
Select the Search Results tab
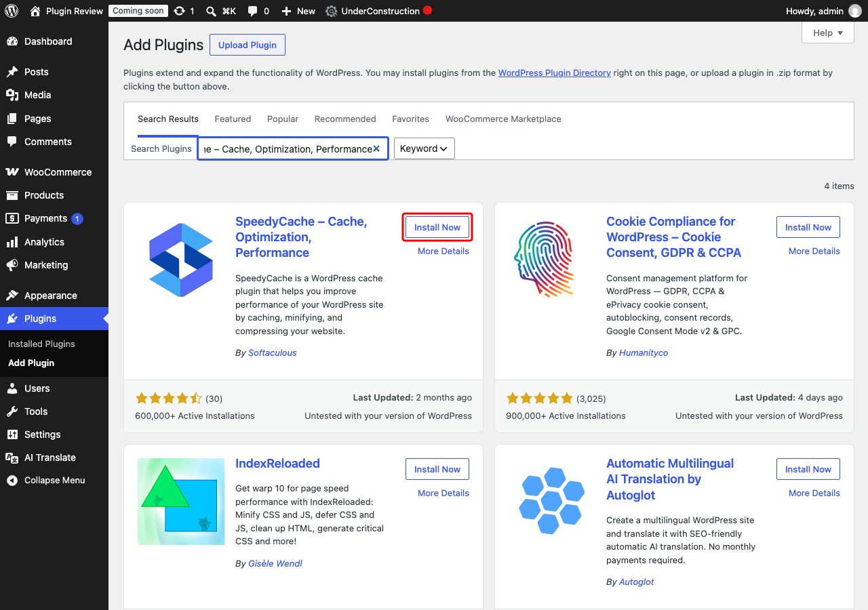coord(168,119)
